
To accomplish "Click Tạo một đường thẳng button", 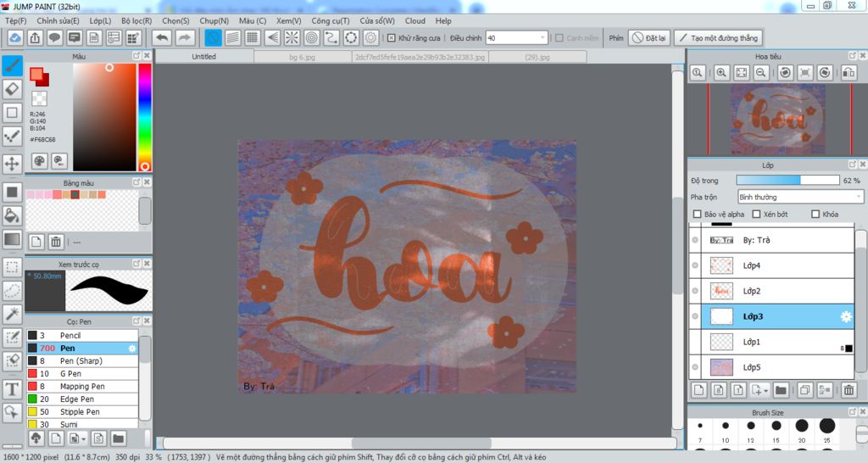I will pos(719,37).
